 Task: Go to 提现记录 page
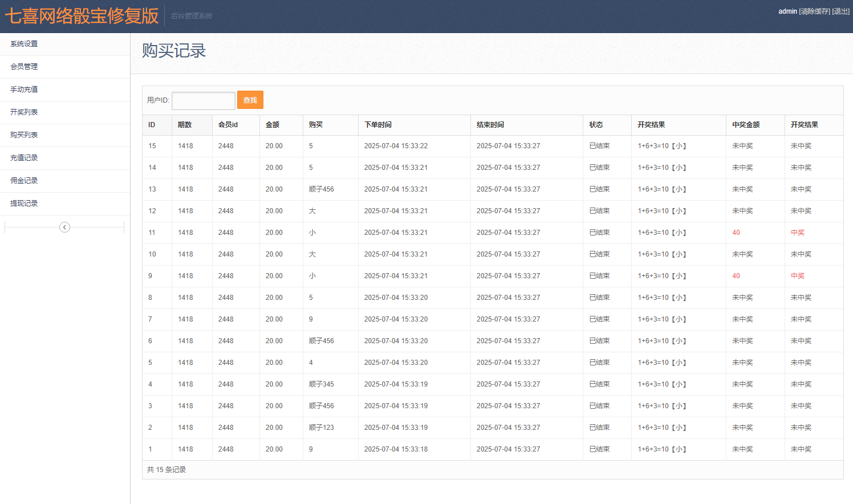click(x=24, y=204)
